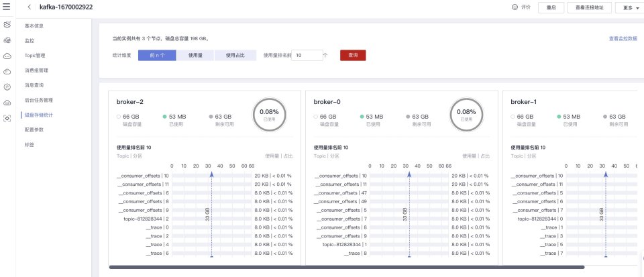644x277 pixels.
Task: Click the third sidebar icon, a cloud with dots
Action: [7, 56]
